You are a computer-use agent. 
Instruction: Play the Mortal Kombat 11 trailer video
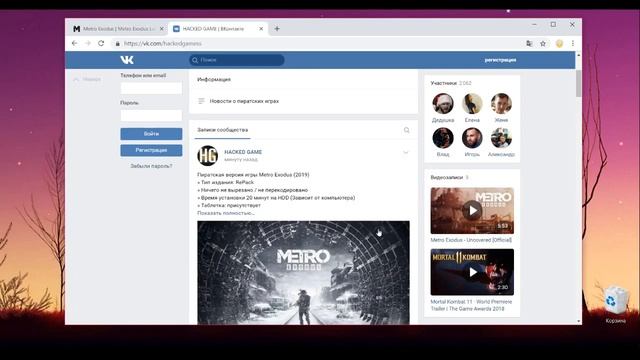(472, 272)
